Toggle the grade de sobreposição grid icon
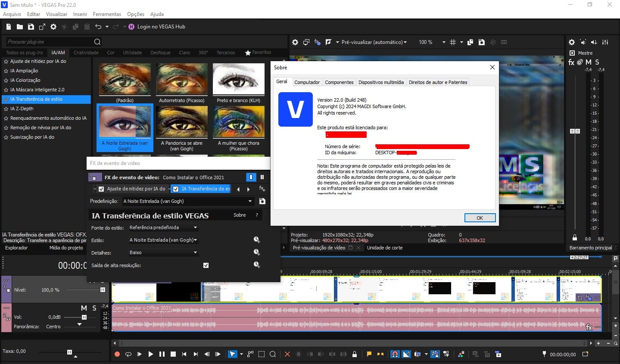Image resolution: width=620 pixels, height=364 pixels. (x=453, y=42)
